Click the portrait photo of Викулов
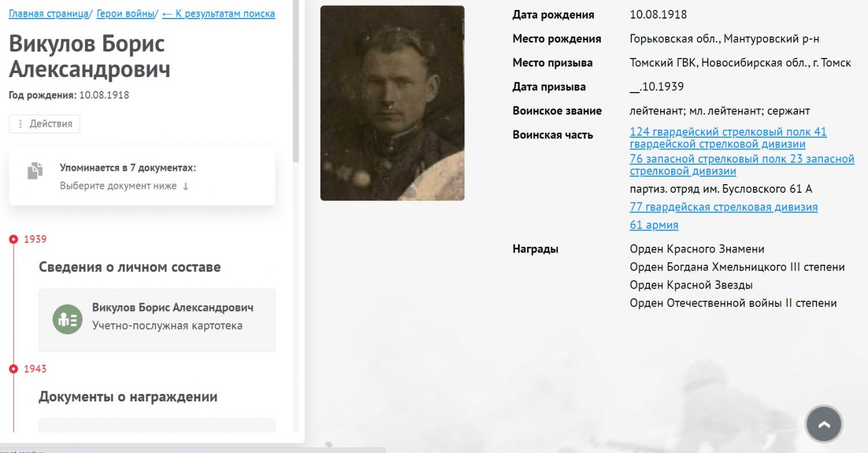This screenshot has width=868, height=453. pyautogui.click(x=392, y=103)
